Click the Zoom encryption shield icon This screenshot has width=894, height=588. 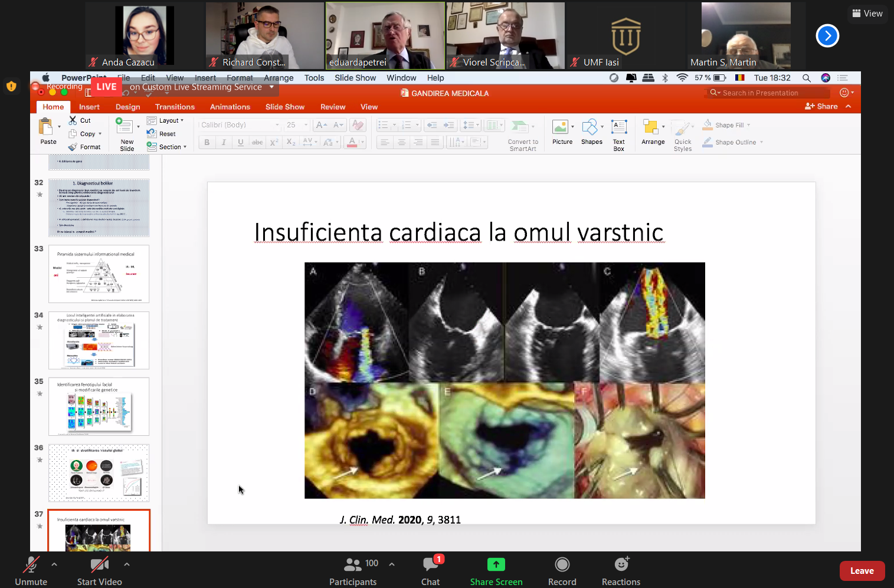[11, 86]
